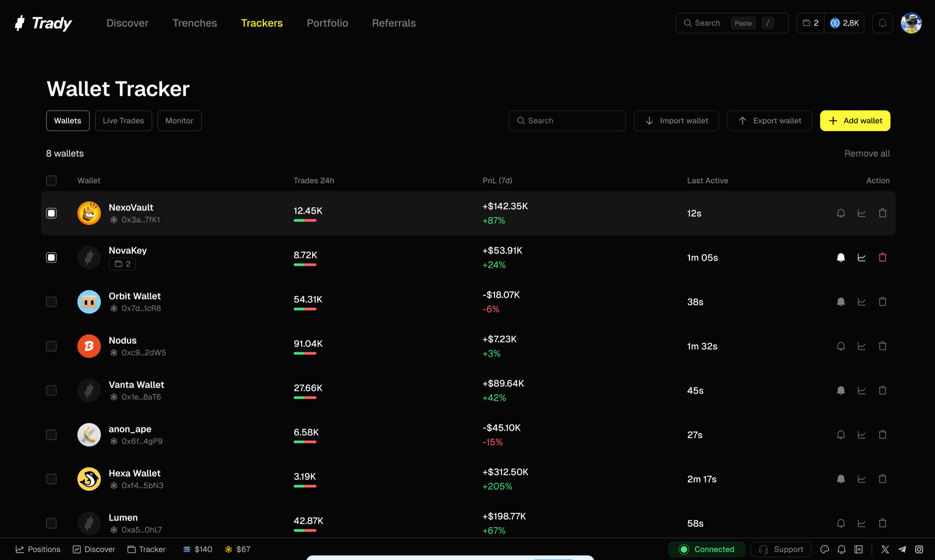View chart for Vanta Wallet
935x560 pixels.
click(x=862, y=390)
